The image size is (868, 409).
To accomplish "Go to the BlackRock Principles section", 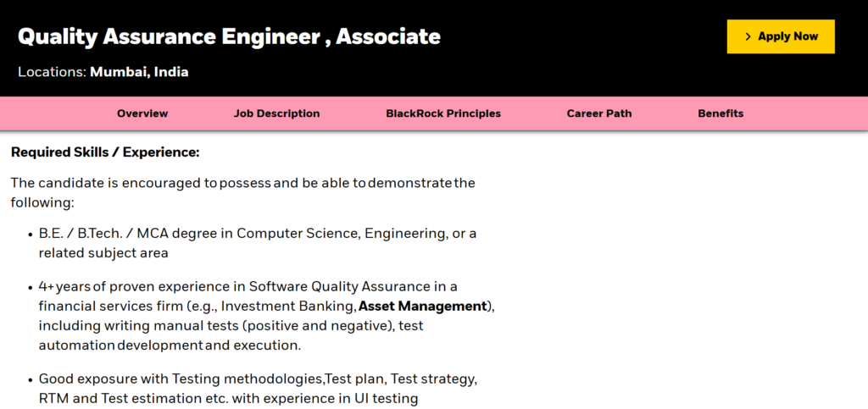I will 442,113.
